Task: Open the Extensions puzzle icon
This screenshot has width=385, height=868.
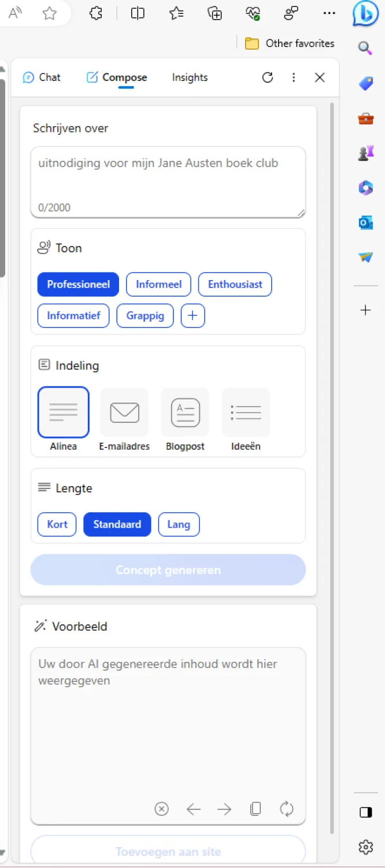Action: coord(96,13)
